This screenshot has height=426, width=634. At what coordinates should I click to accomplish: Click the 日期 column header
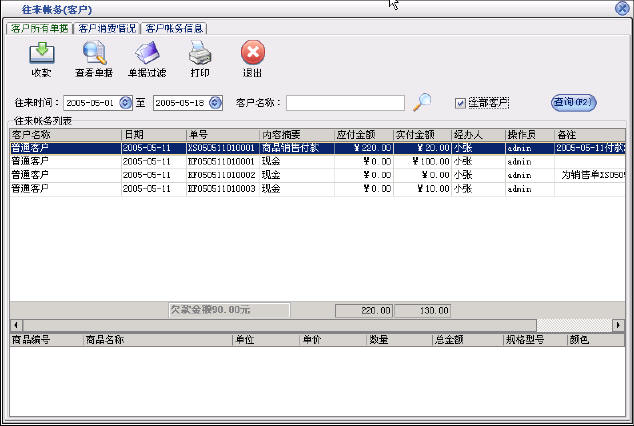click(152, 134)
